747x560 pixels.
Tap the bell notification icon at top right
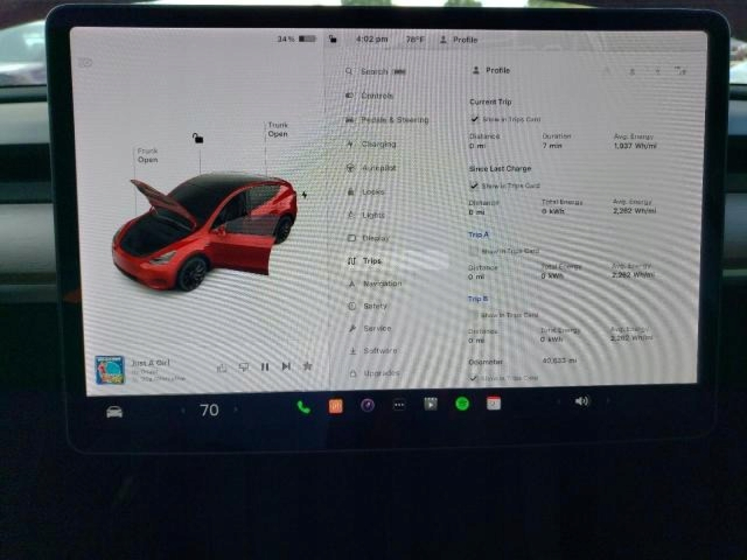tap(632, 71)
